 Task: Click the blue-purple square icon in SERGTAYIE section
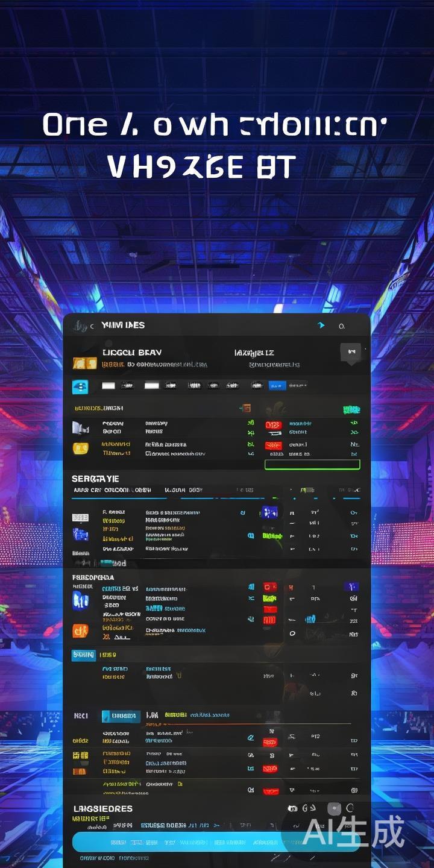click(x=269, y=512)
